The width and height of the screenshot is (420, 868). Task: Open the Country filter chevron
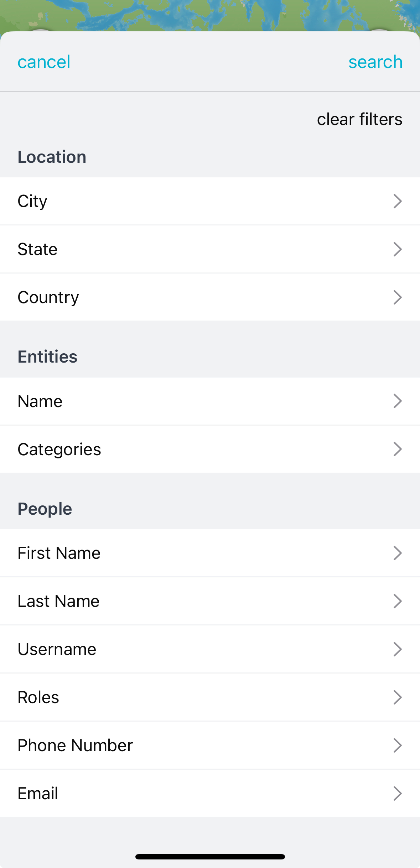(x=397, y=297)
